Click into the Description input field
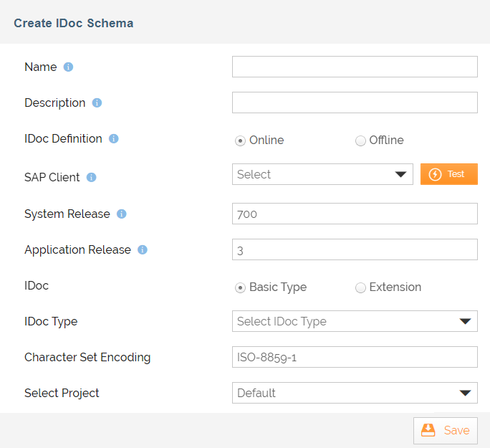The width and height of the screenshot is (490, 448). pos(355,103)
